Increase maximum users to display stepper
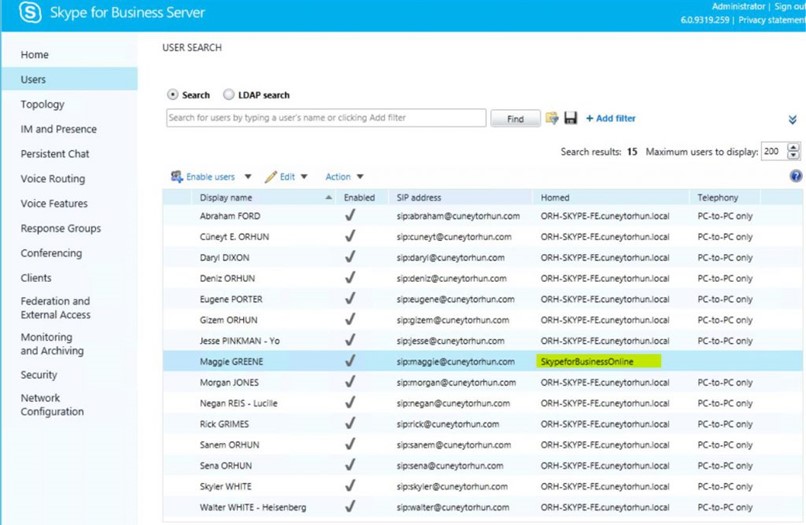The width and height of the screenshot is (806, 525). click(x=794, y=147)
